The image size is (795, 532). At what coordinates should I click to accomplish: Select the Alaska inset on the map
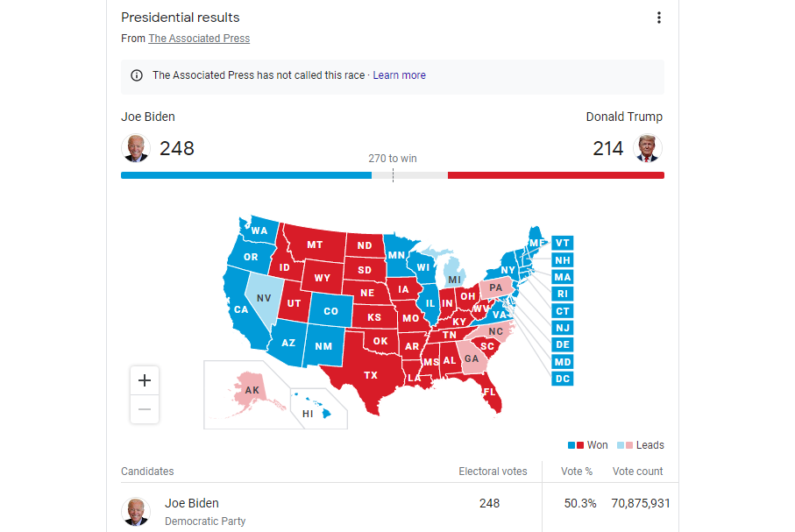click(252, 389)
